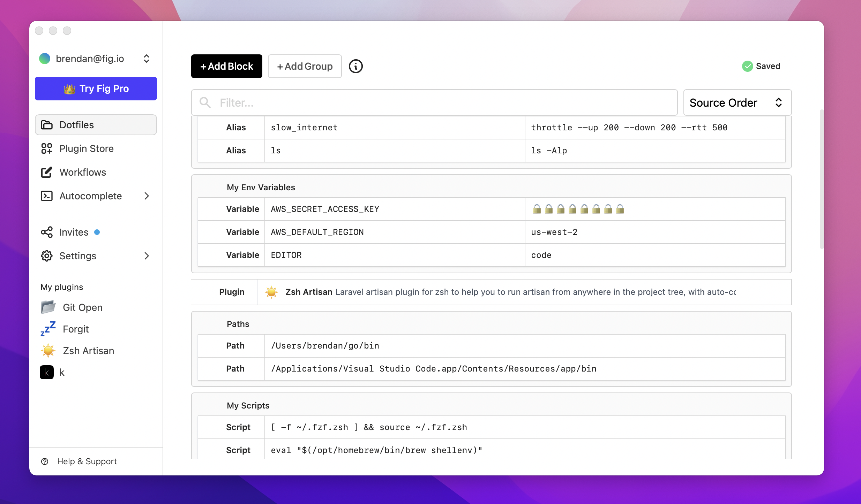Select the slow_internet alias name cell
The width and height of the screenshot is (861, 504).
pos(395,128)
